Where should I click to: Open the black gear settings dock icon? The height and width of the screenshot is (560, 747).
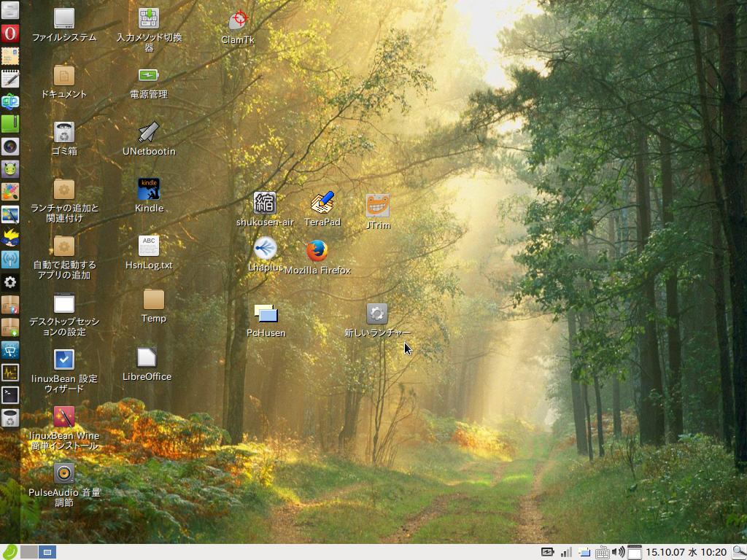point(10,282)
